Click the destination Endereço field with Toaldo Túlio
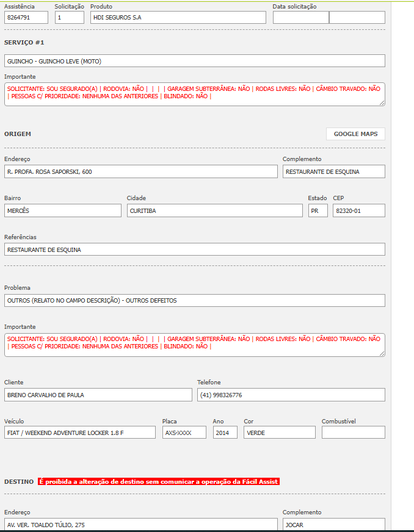 140,525
